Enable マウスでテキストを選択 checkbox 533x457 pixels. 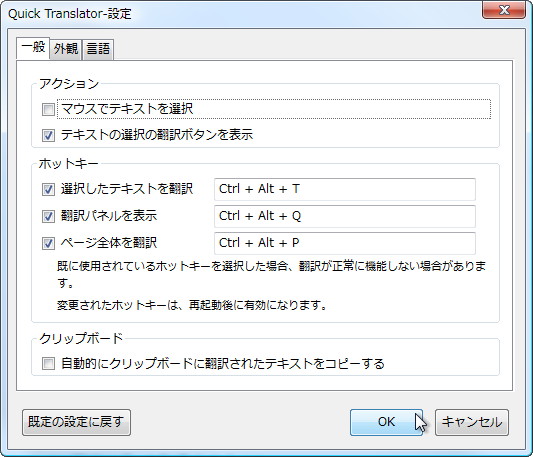coord(48,109)
